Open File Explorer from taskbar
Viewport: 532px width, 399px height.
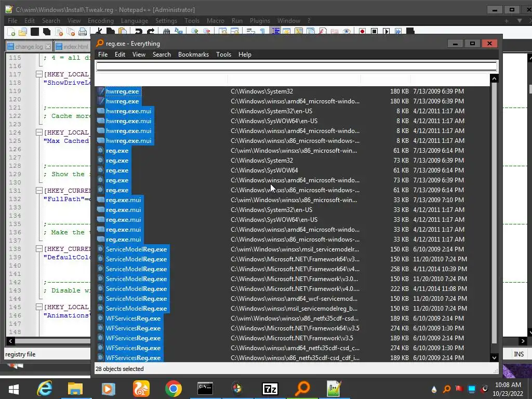[75, 389]
